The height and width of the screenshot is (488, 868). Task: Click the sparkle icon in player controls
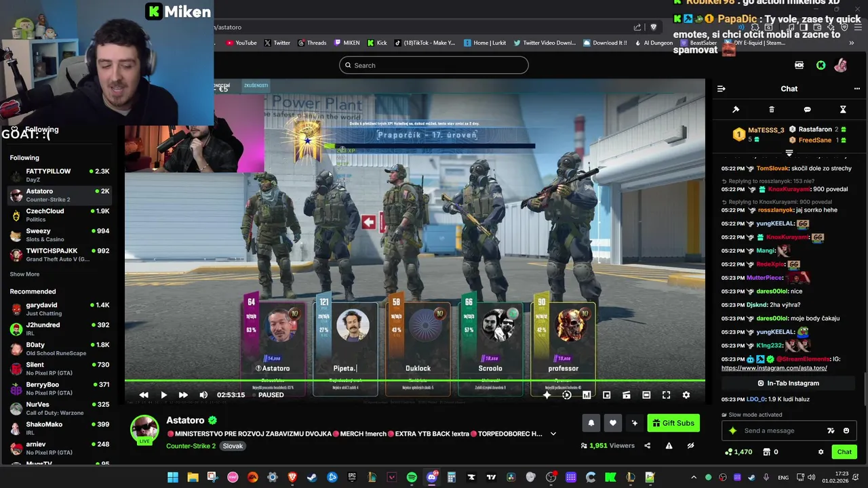point(547,395)
